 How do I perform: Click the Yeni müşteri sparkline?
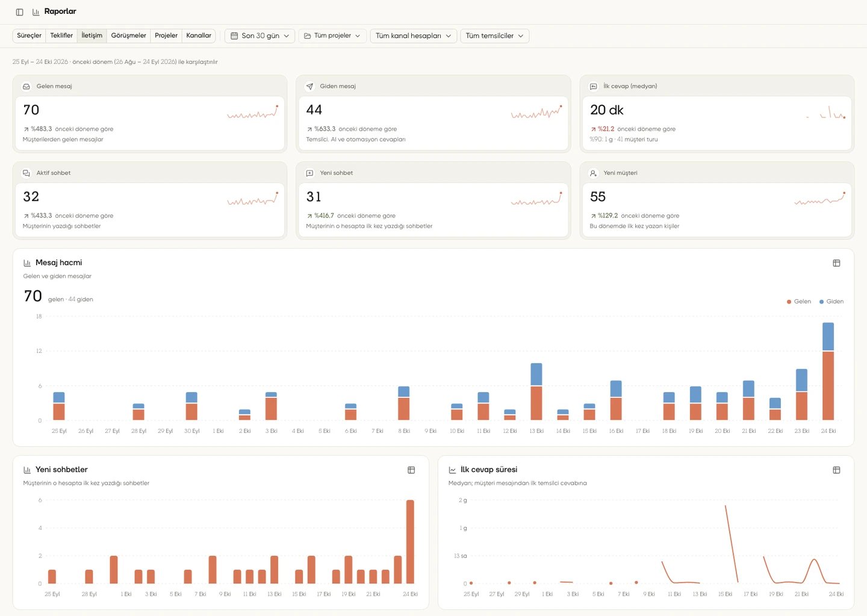coord(819,199)
